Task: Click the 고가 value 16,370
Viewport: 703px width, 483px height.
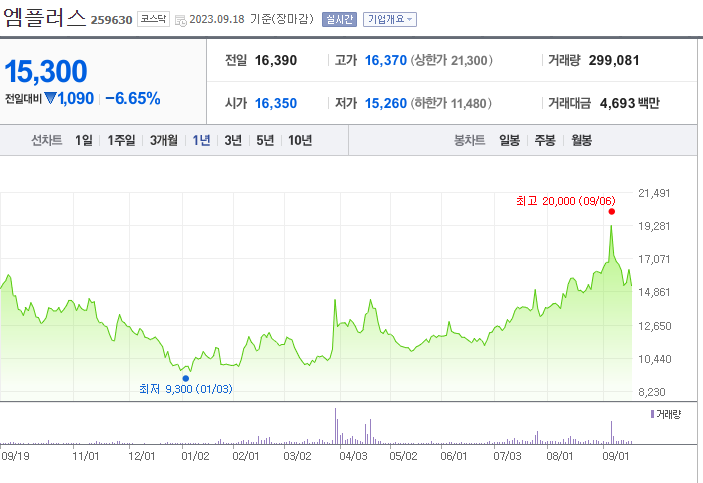Action: click(x=386, y=60)
